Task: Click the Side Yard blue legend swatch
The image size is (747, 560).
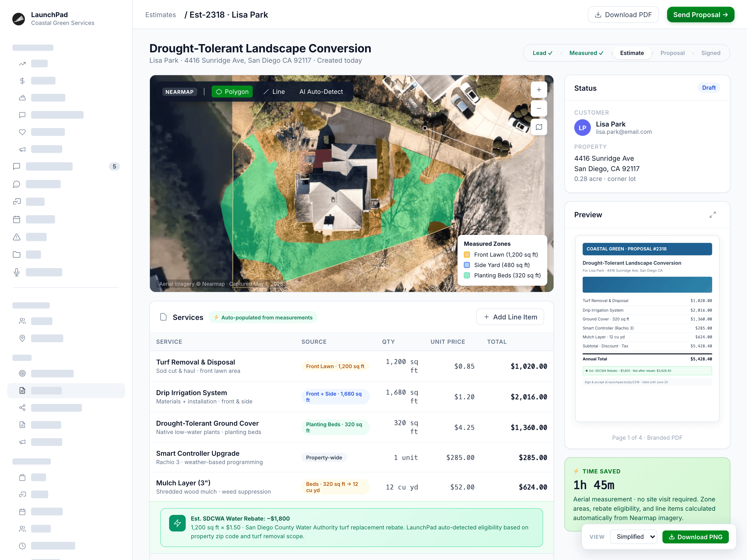Action: pyautogui.click(x=467, y=265)
